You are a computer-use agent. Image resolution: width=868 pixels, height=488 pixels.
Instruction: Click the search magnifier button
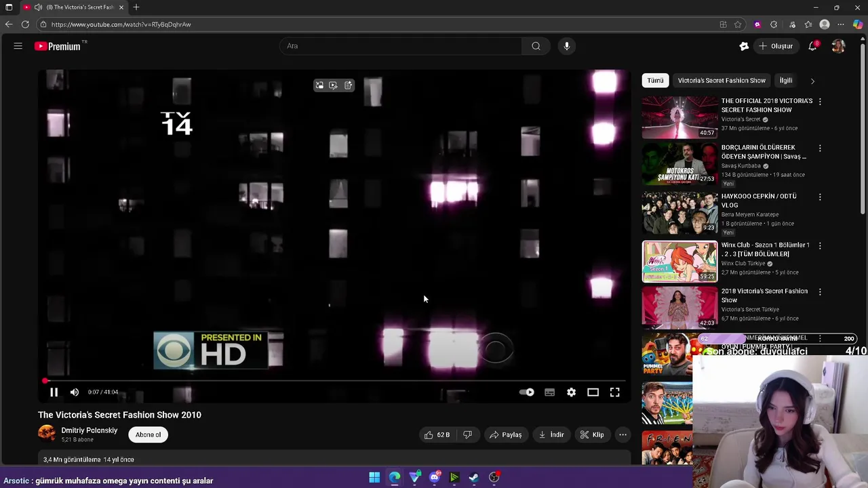(x=536, y=46)
